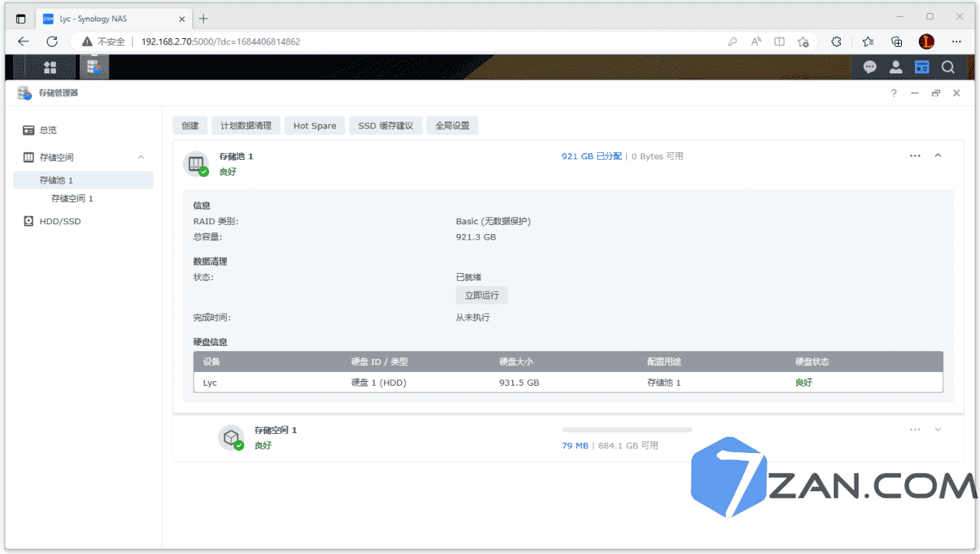The image size is (980, 554).
Task: Click the 不安全 site security warning
Action: click(x=103, y=41)
